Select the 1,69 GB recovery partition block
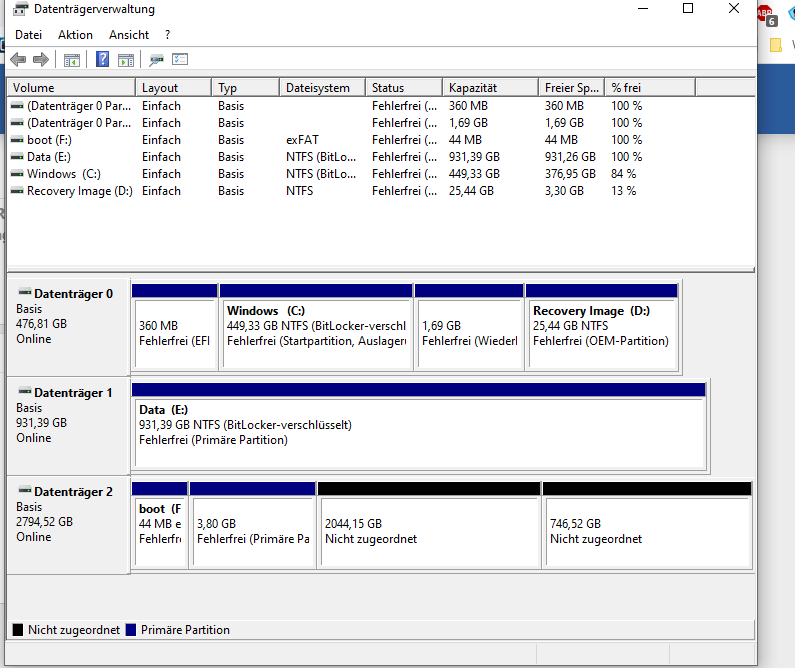Viewport: 795px width, 668px height. [469, 327]
